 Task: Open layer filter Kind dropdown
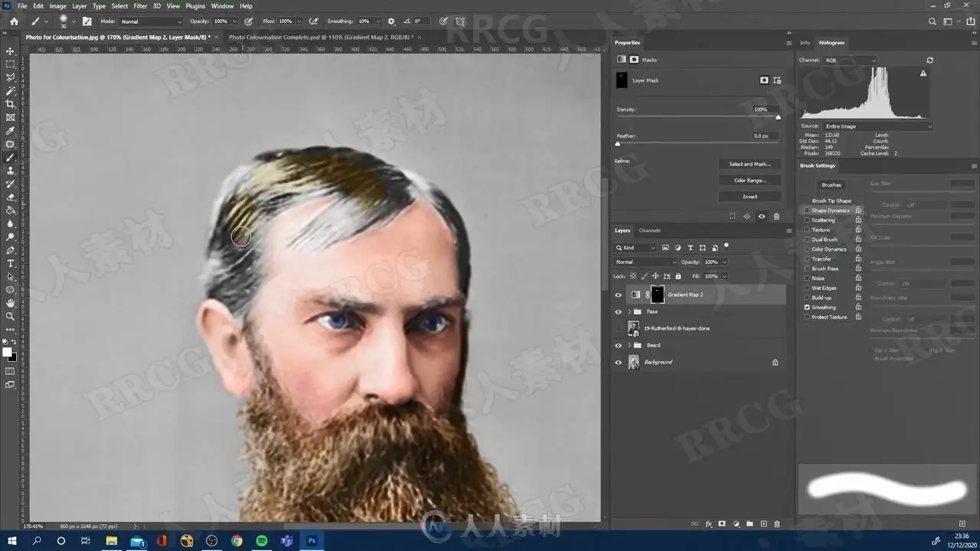635,248
